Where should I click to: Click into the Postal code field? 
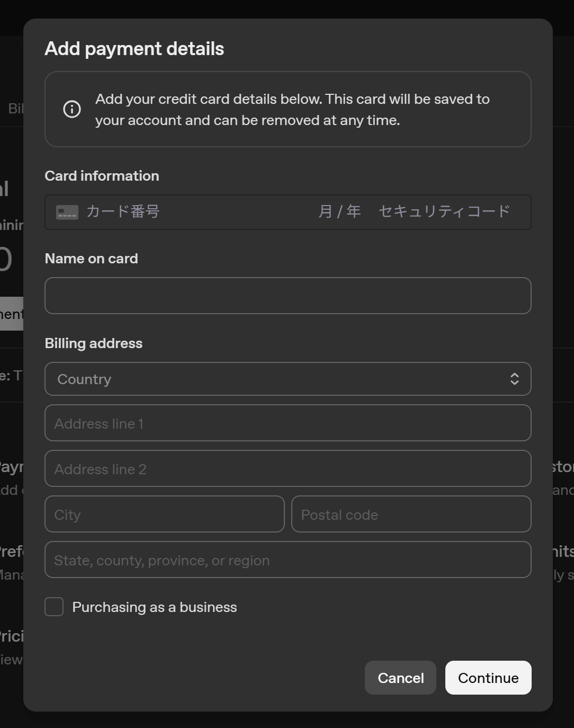coord(411,514)
